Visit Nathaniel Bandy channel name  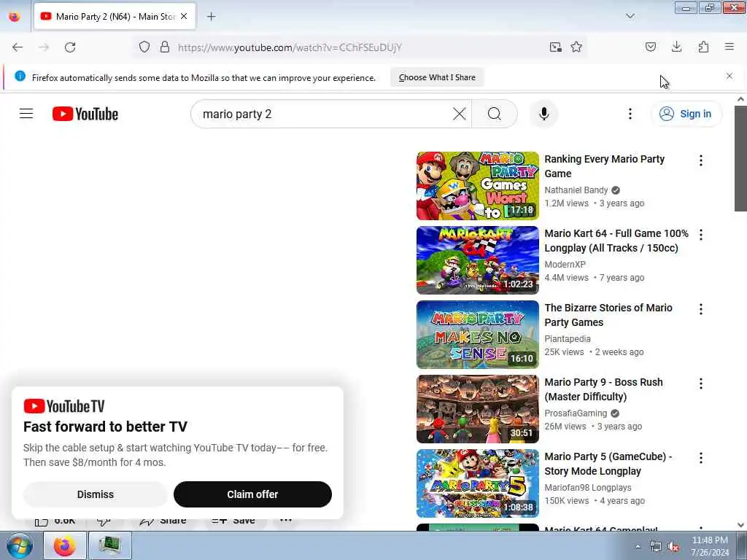(576, 190)
